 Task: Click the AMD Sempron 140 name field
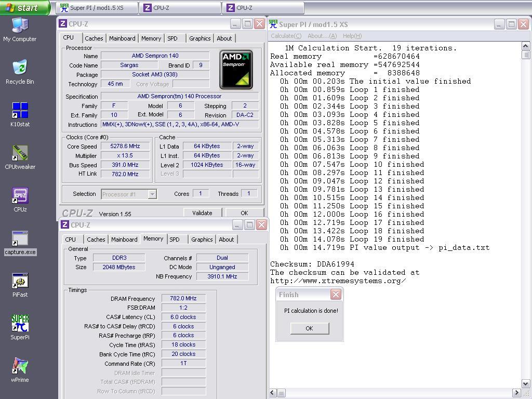[x=155, y=56]
